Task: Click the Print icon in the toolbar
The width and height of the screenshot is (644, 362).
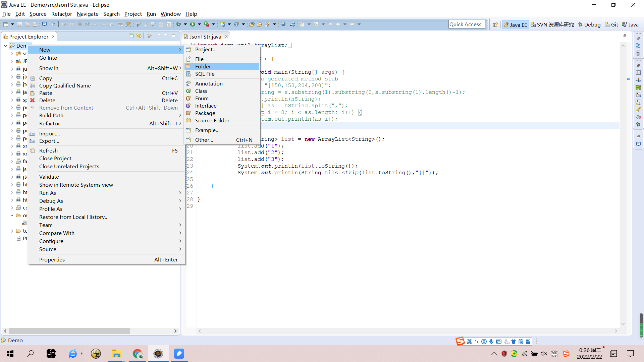Action: tap(35, 24)
